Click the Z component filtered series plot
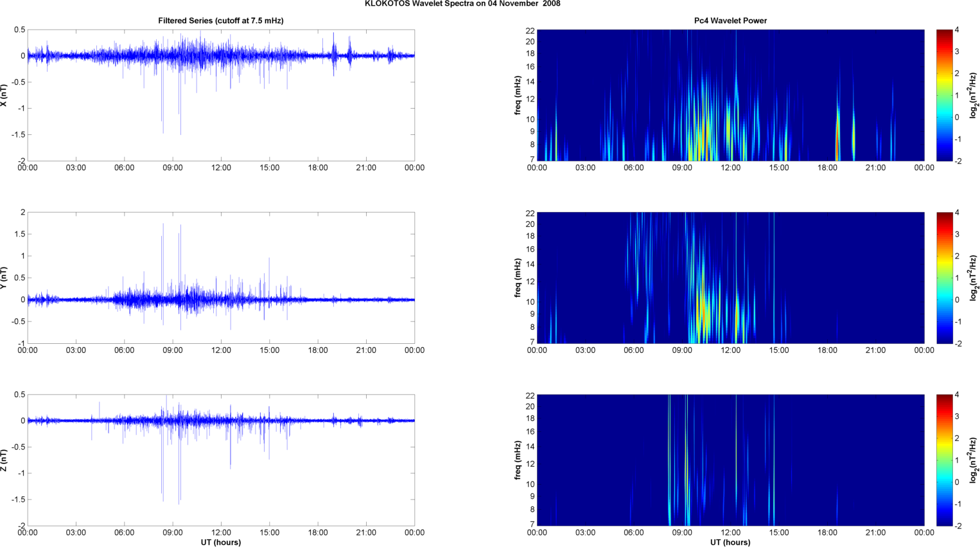 221,460
